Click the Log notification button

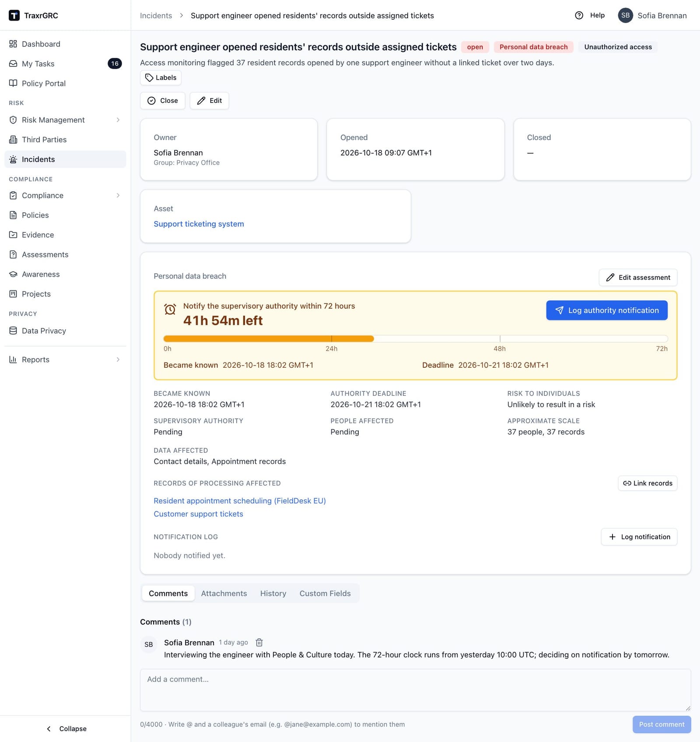639,537
